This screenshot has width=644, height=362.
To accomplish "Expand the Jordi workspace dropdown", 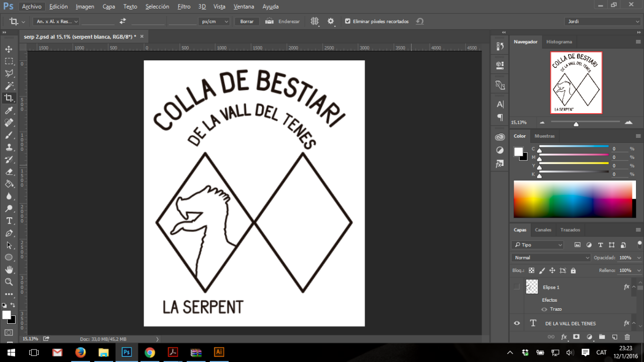I will [x=602, y=22].
